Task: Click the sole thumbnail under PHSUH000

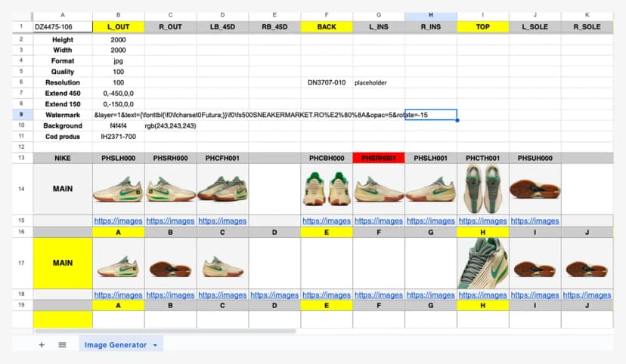Action: 535,189
